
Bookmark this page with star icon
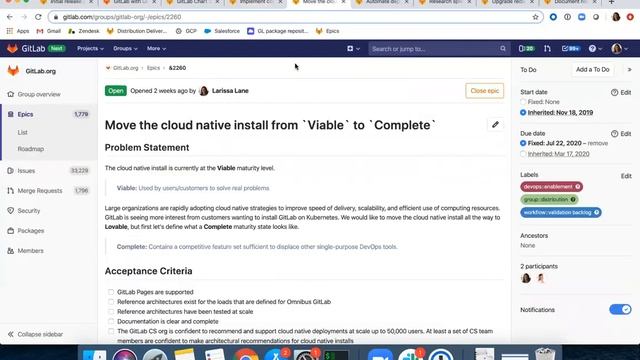coord(535,17)
